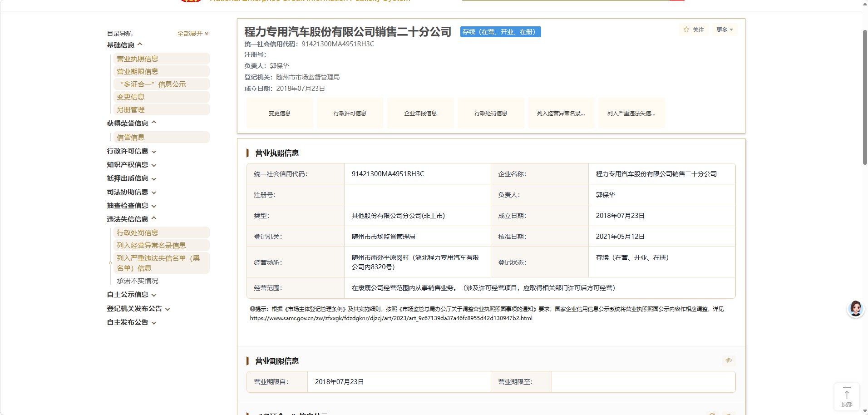Expand the 行政许可信息 section
868x415 pixels.
point(132,151)
